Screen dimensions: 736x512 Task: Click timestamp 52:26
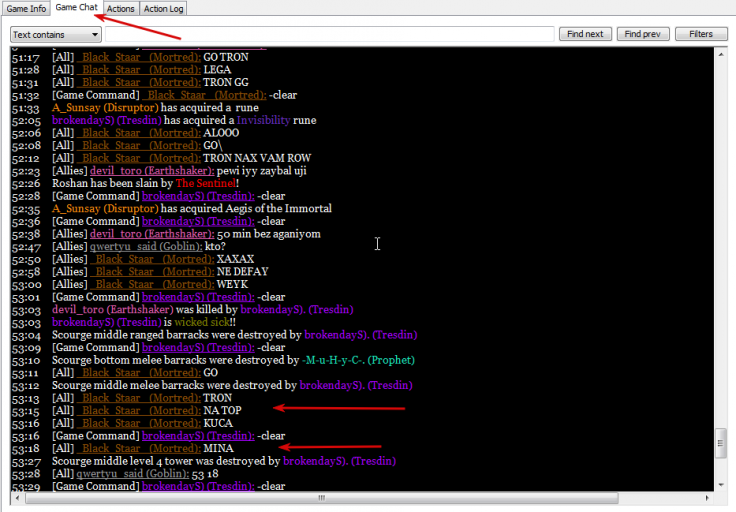[26, 184]
